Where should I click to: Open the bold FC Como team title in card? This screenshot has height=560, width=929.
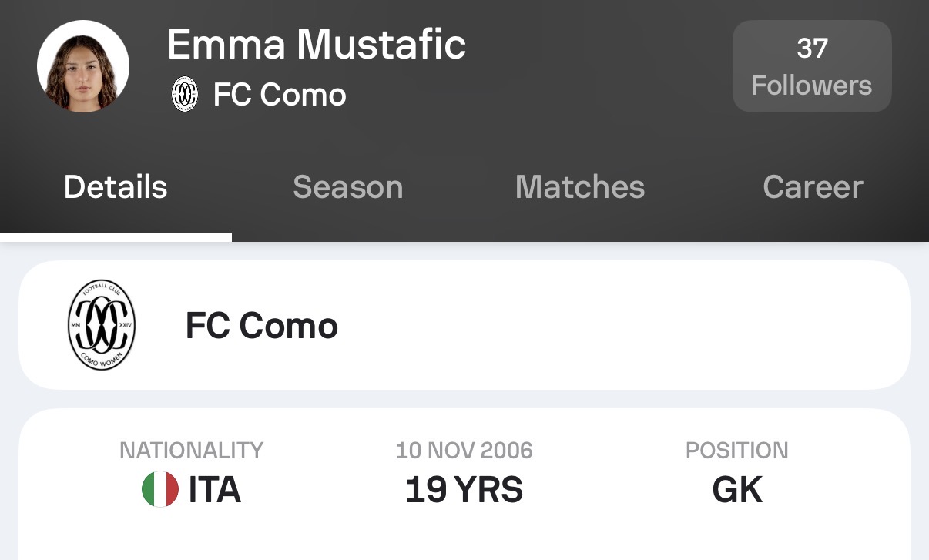coord(262,326)
